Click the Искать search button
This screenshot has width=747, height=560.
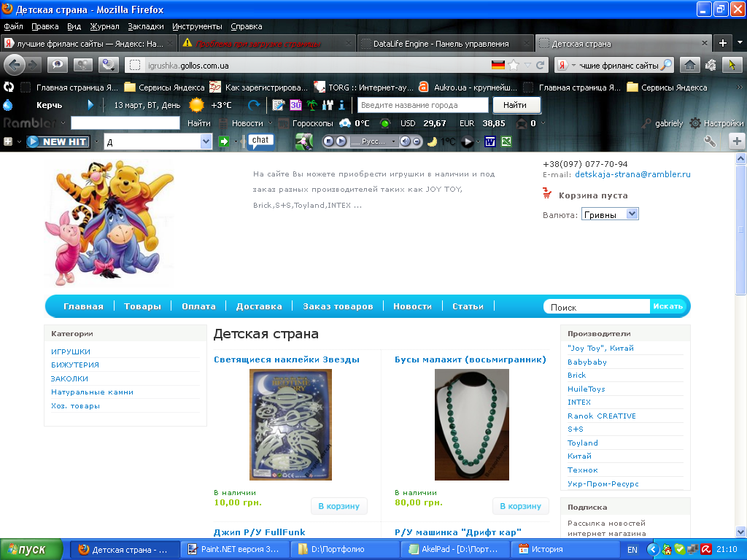click(x=668, y=306)
